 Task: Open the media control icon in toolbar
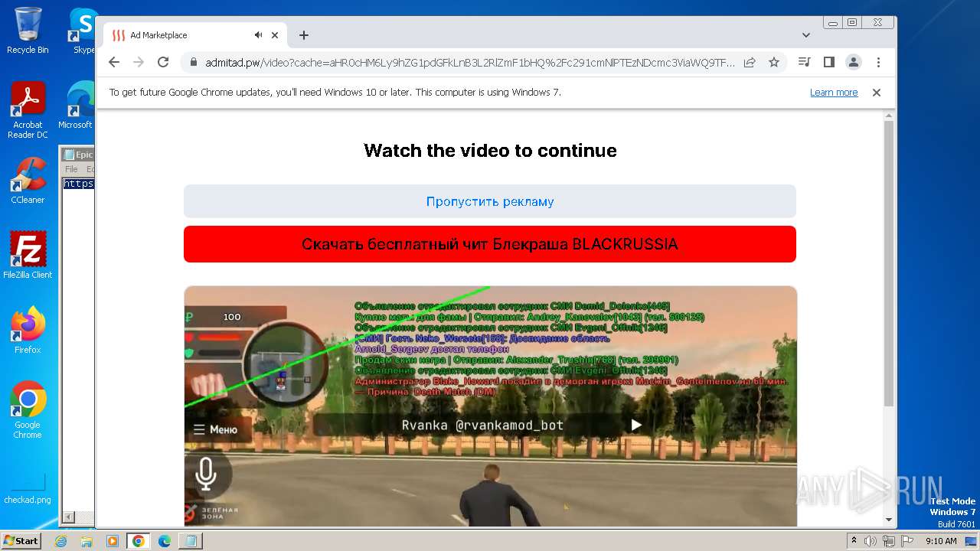click(x=804, y=62)
